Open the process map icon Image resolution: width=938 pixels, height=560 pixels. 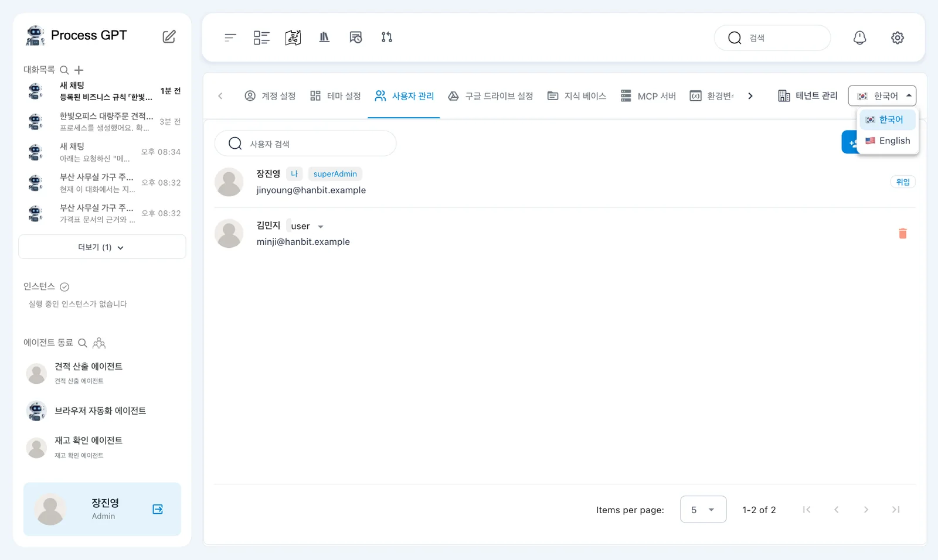point(293,37)
